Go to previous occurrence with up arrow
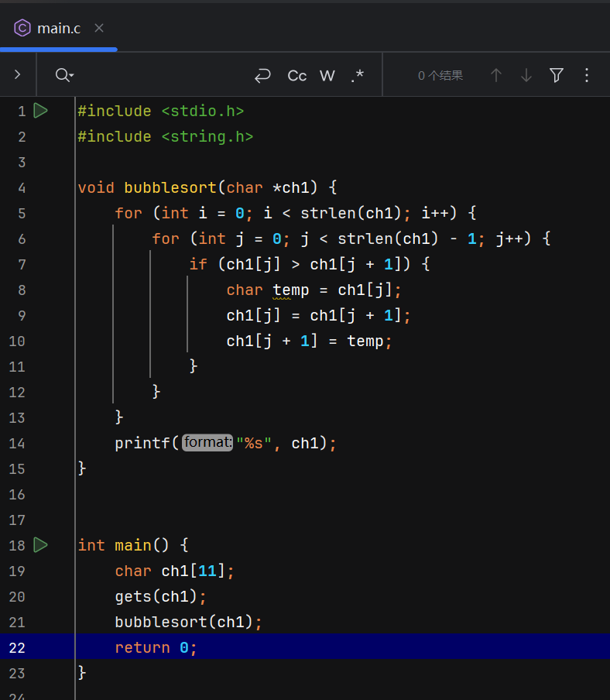610x700 pixels. (496, 75)
